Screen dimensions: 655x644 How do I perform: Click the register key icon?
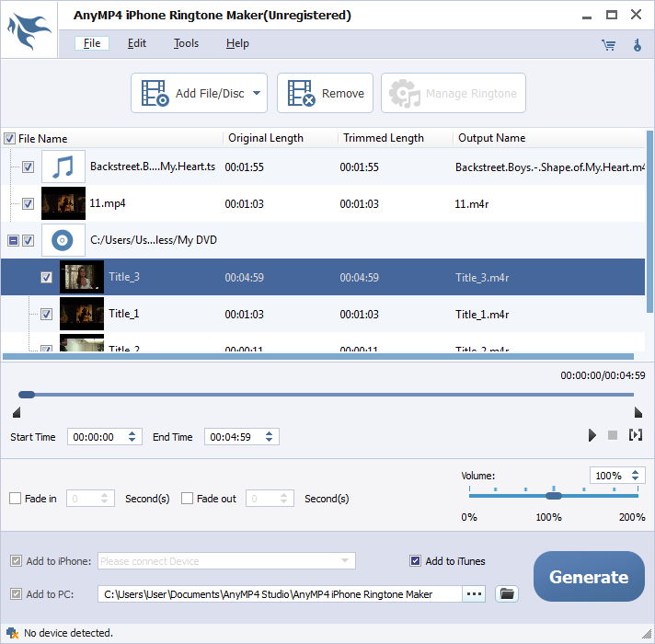(x=637, y=45)
